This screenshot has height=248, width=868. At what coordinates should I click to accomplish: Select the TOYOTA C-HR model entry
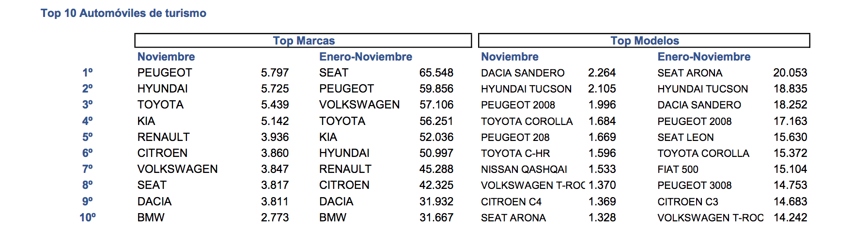pyautogui.click(x=515, y=154)
